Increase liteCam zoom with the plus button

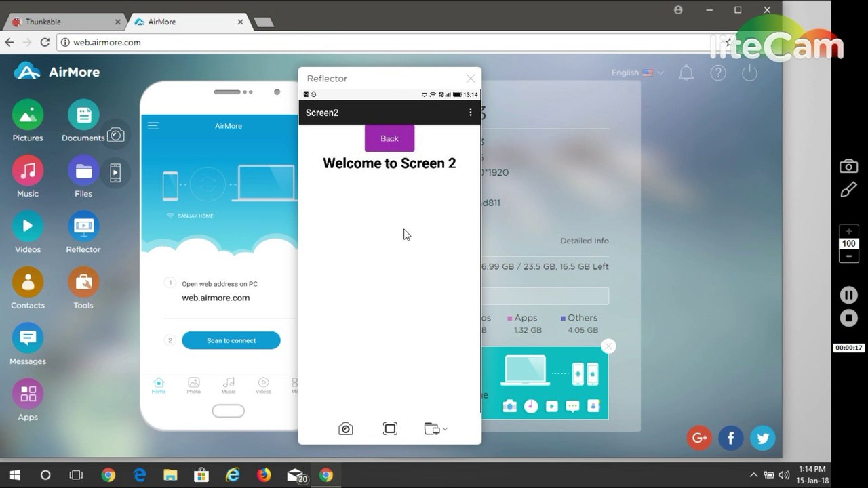[x=848, y=231]
